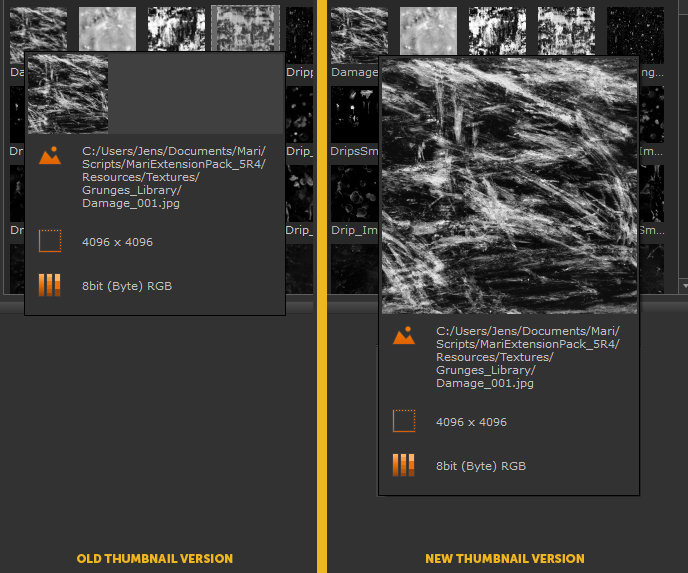The image size is (688, 573).
Task: Select the Drip_Im texture thumbnail in new version
Action: pyautogui.click(x=354, y=195)
